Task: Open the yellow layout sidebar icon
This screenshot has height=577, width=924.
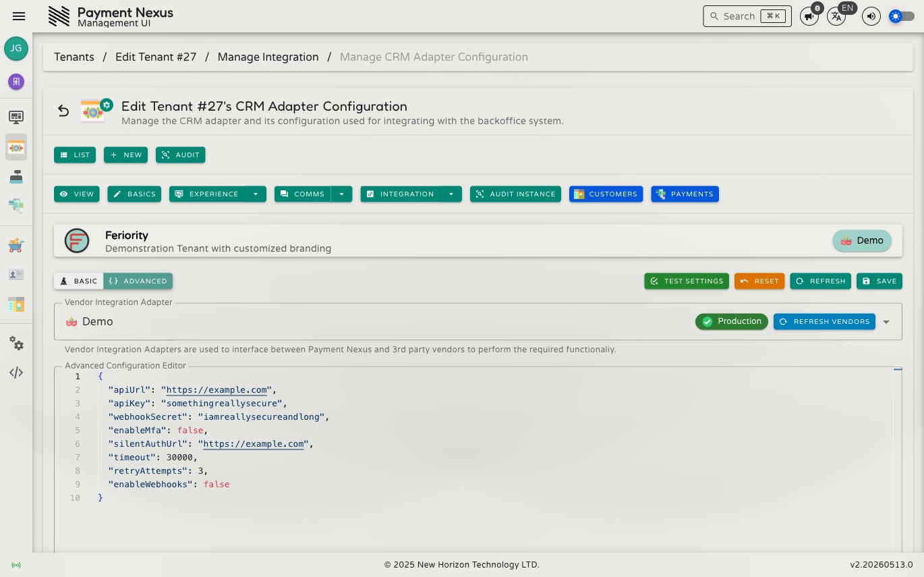Action: [16, 304]
